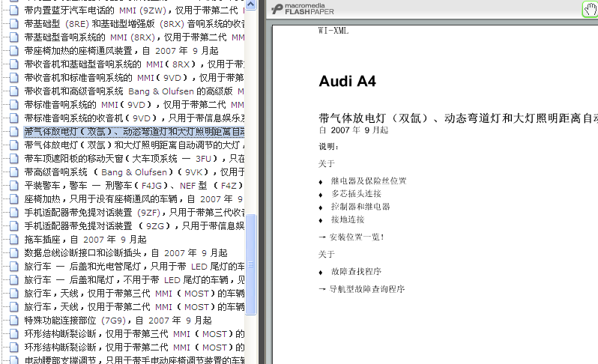
Task: Open 拖车插座,自 2007 年 9 月起
Action: 85,240
